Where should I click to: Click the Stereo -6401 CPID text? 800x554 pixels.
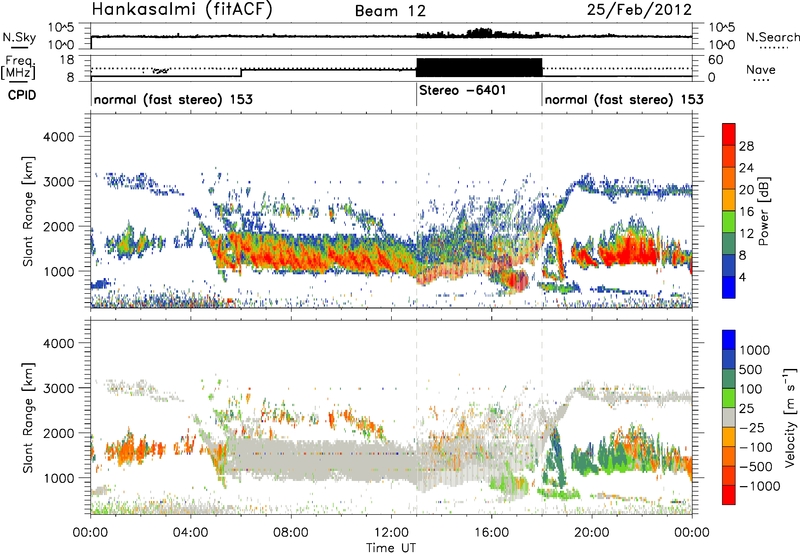tap(462, 90)
